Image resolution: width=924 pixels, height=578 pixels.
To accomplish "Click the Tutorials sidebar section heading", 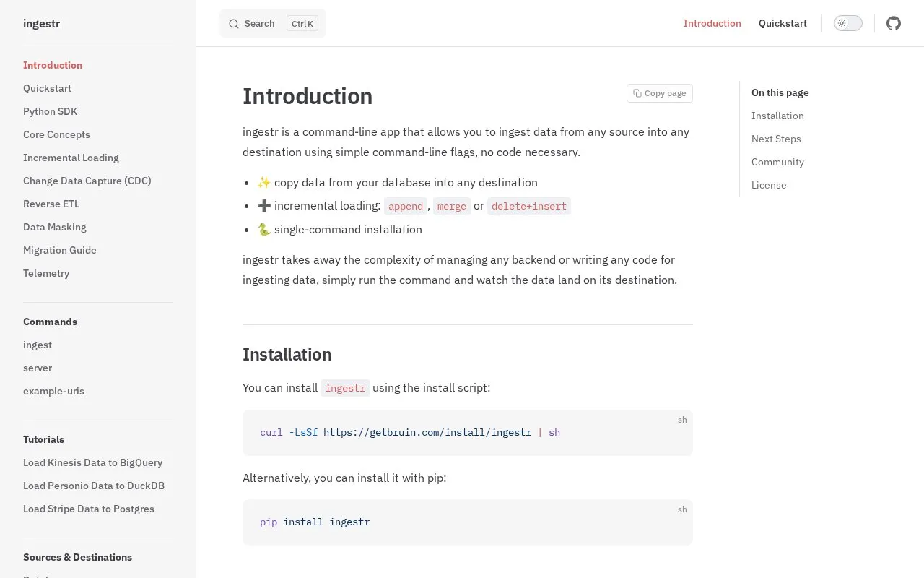I will (43, 439).
